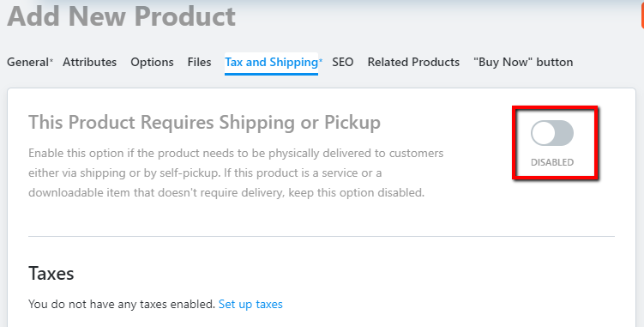The width and height of the screenshot is (644, 327).
Task: Click the This Product Requires Shipping or Pickup heading
Action: [x=205, y=122]
